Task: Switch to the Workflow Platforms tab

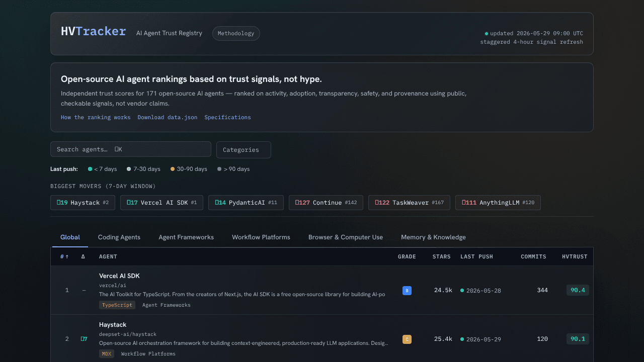Action: pyautogui.click(x=261, y=237)
